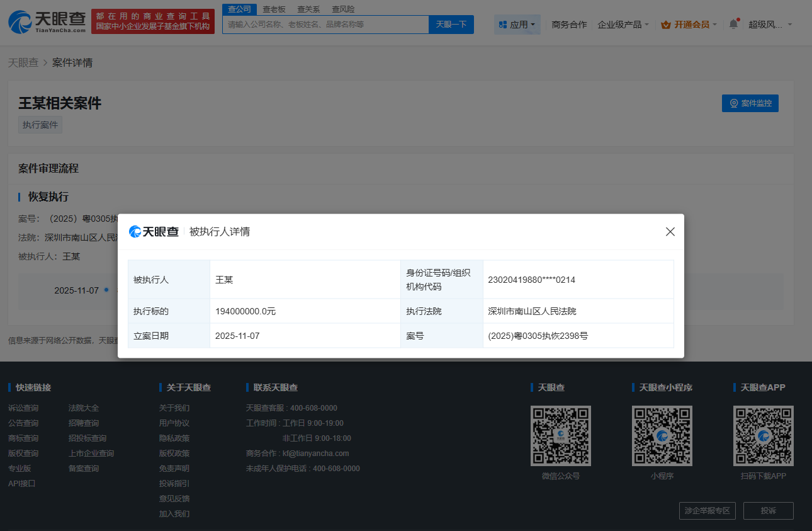Switch to the 查风险 search tab
The image size is (812, 531).
343,9
